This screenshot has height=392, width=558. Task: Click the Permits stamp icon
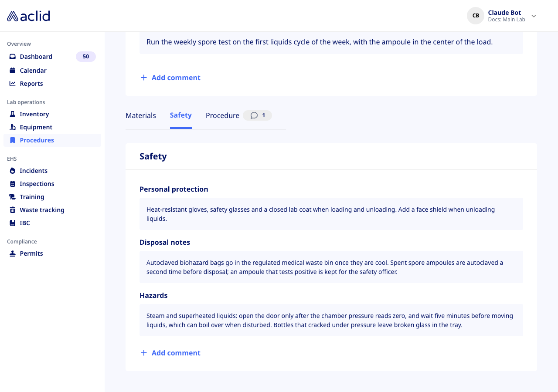click(13, 253)
